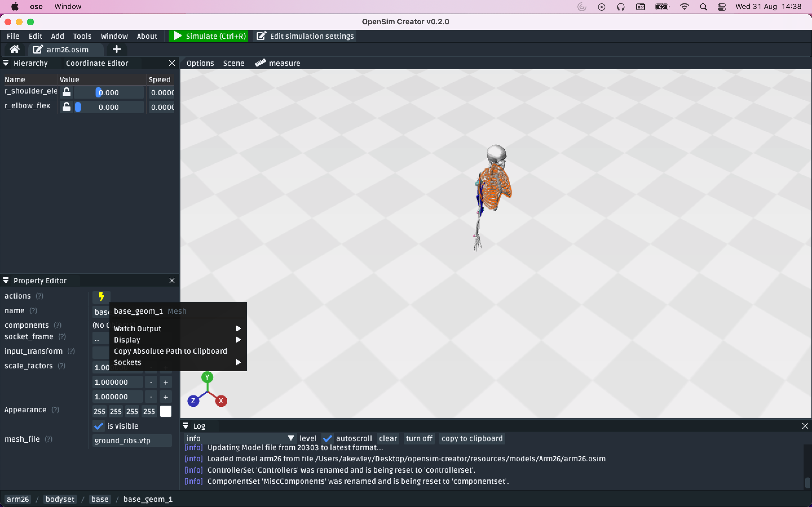Uncheck the is visible checkbox
This screenshot has height=507, width=812.
[x=98, y=426]
